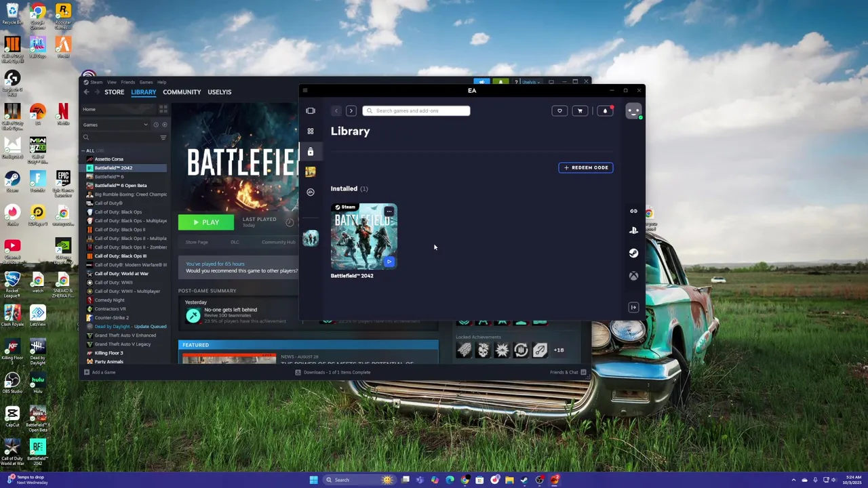Expand the Games filter dropdown in Steam
The image size is (868, 488).
tap(115, 125)
